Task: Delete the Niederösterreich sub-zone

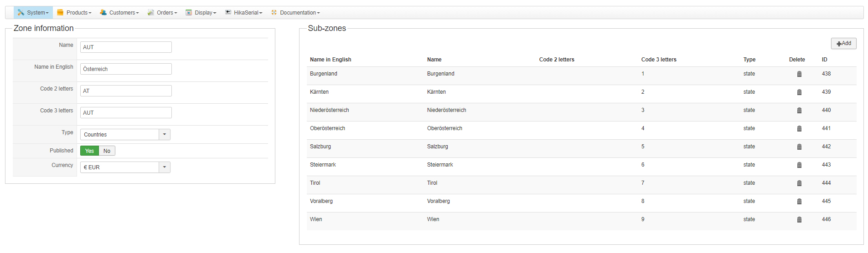Action: [799, 111]
